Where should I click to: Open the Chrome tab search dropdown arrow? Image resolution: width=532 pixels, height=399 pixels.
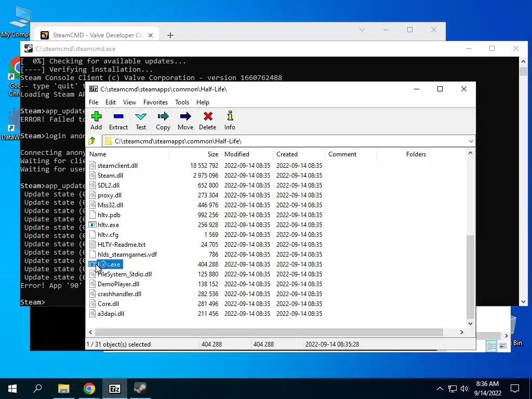coord(362,30)
